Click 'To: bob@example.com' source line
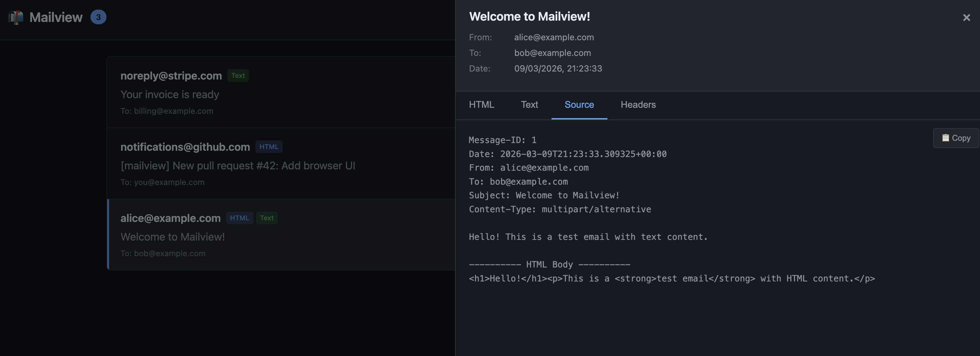 pyautogui.click(x=518, y=182)
